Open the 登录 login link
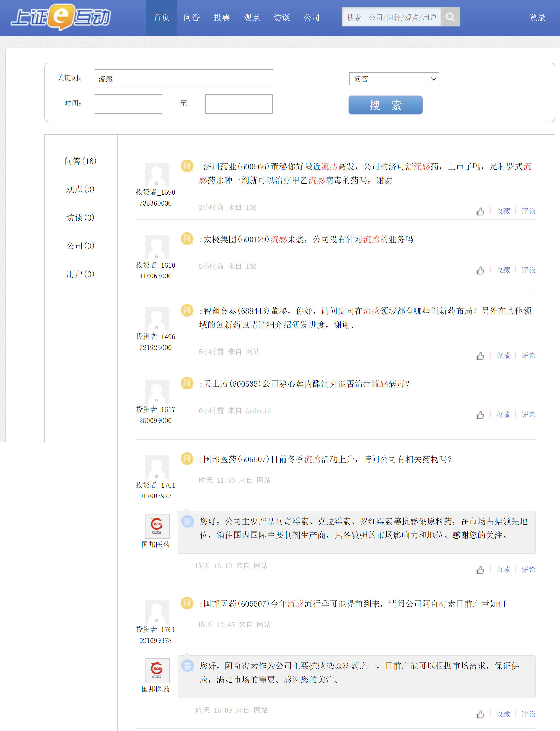This screenshot has height=731, width=560. pos(538,17)
